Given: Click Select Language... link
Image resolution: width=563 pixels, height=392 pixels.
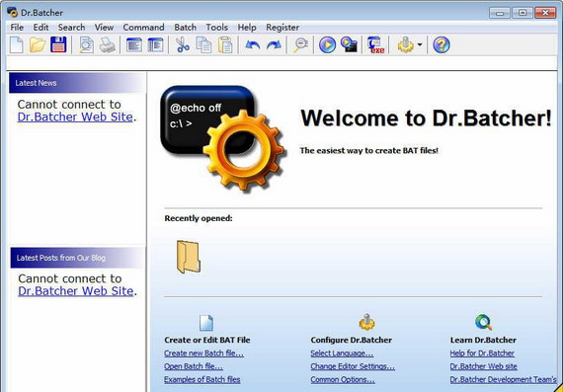Looking at the screenshot, I should click(x=342, y=353).
